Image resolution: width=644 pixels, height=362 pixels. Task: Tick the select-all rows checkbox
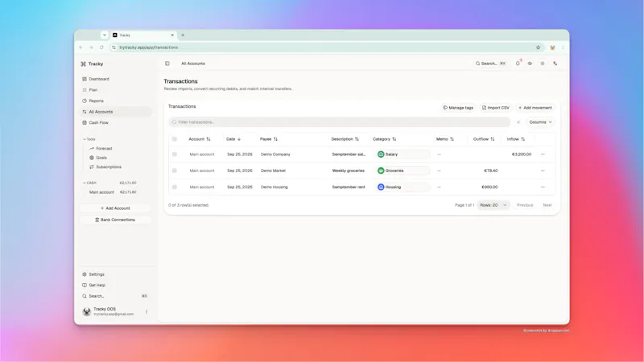pyautogui.click(x=175, y=139)
